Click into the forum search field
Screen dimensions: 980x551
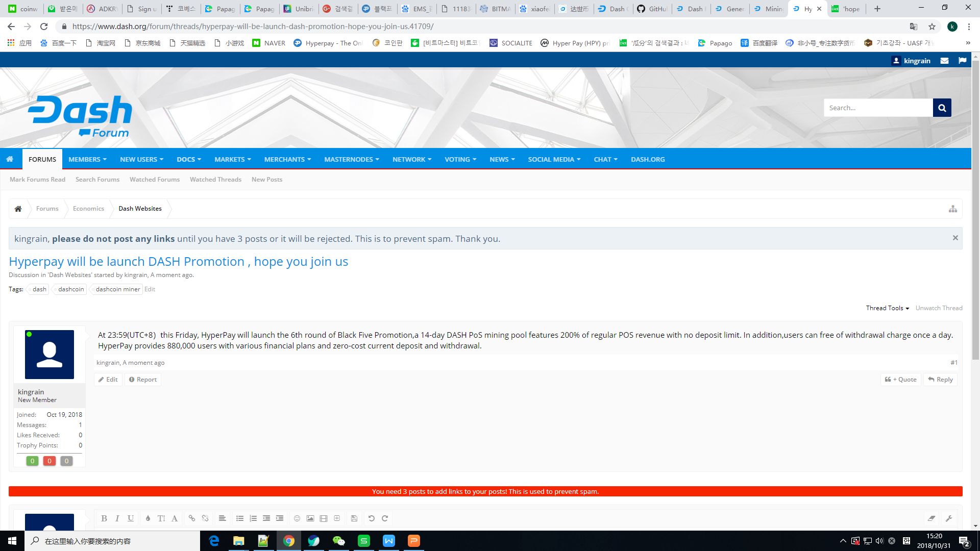point(878,108)
